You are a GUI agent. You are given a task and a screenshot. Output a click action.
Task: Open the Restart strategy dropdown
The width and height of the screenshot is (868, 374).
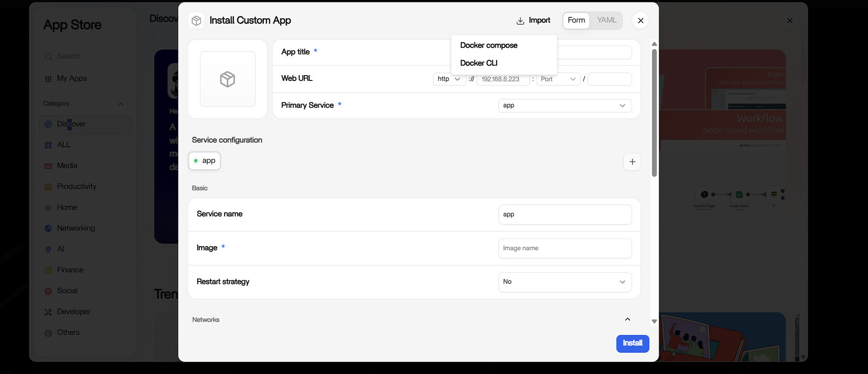565,282
